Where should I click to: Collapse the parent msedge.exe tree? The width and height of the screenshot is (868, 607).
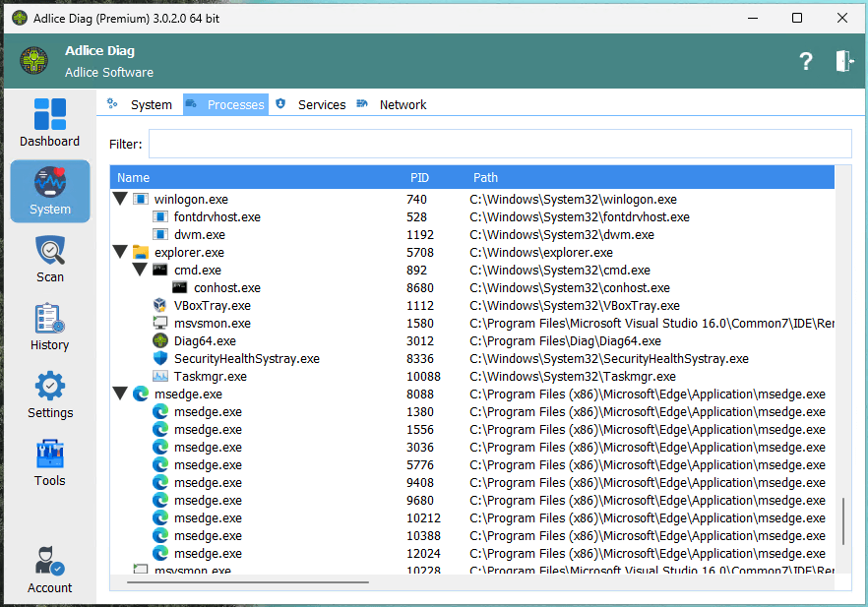[x=121, y=395]
